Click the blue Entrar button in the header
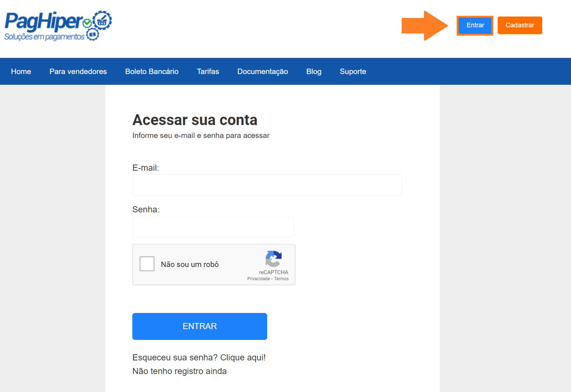 click(475, 25)
